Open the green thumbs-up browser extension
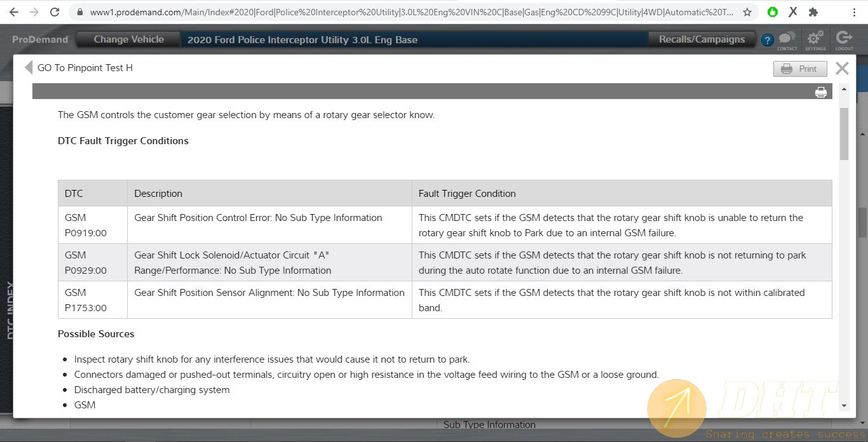This screenshot has width=868, height=442. 773,12
